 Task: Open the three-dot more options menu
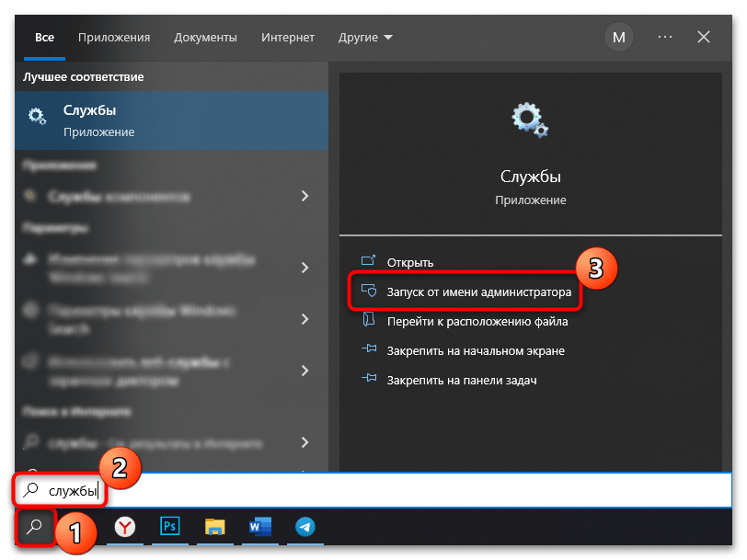click(665, 38)
